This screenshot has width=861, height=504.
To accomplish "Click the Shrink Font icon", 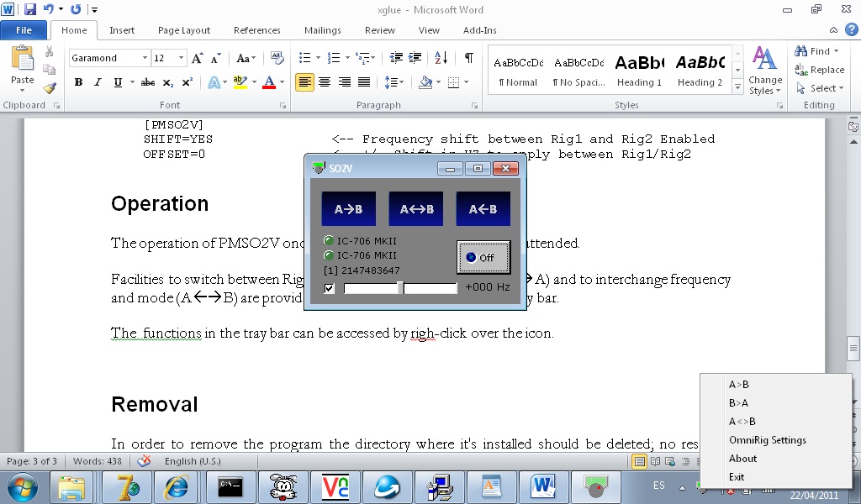I will click(216, 58).
